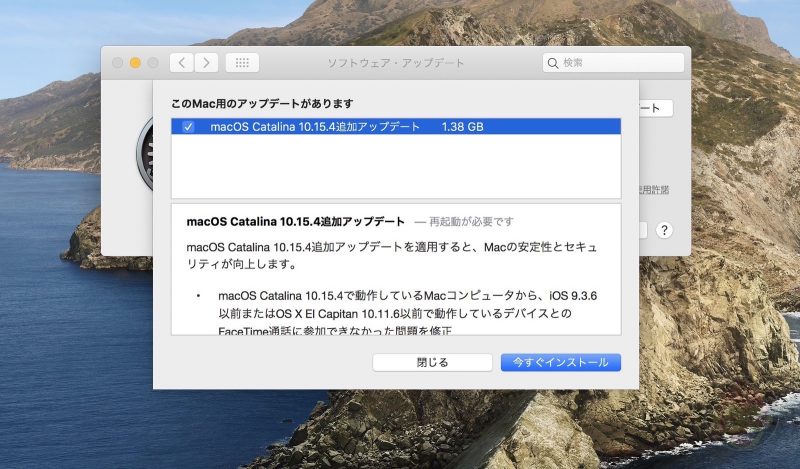Click the macOS Catalina 10.15.4追加アップデート list row name
Image resolution: width=800 pixels, height=469 pixels.
pyautogui.click(x=315, y=127)
